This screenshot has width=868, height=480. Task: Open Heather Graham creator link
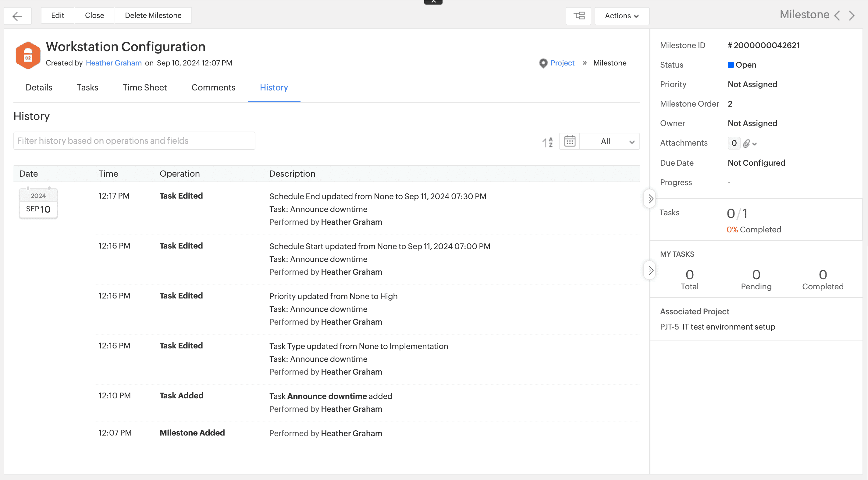tap(114, 63)
